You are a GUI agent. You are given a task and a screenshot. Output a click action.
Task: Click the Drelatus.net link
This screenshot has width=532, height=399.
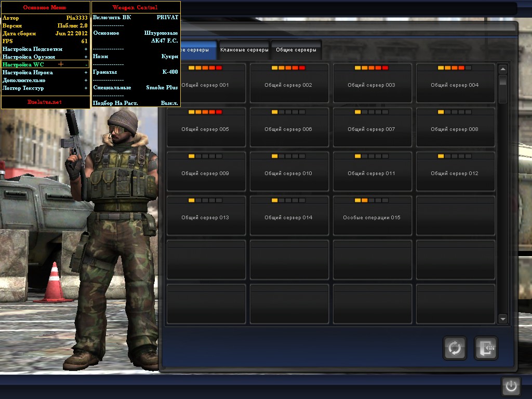[x=45, y=102]
